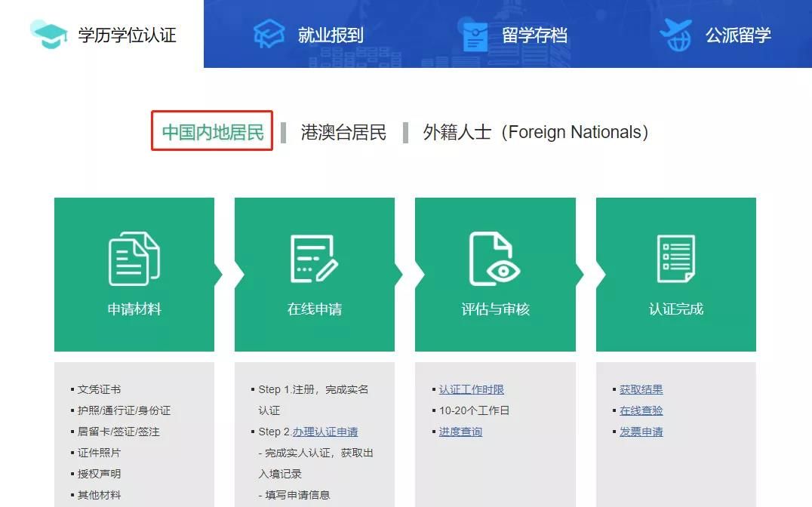Click the stacked documents icon on 申请材料 card
The height and width of the screenshot is (507, 812).
pos(134,257)
